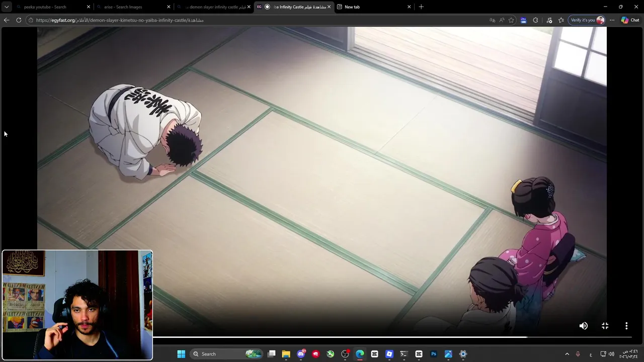Screen dimensions: 644x362
Task: Open Edge Settings and more menu
Action: point(612,20)
